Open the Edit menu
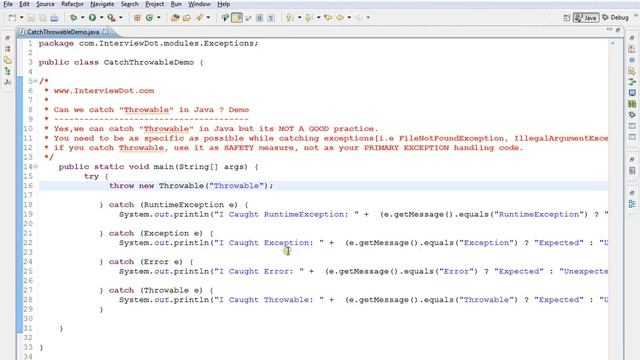The height and width of the screenshot is (360, 640). click(x=24, y=4)
